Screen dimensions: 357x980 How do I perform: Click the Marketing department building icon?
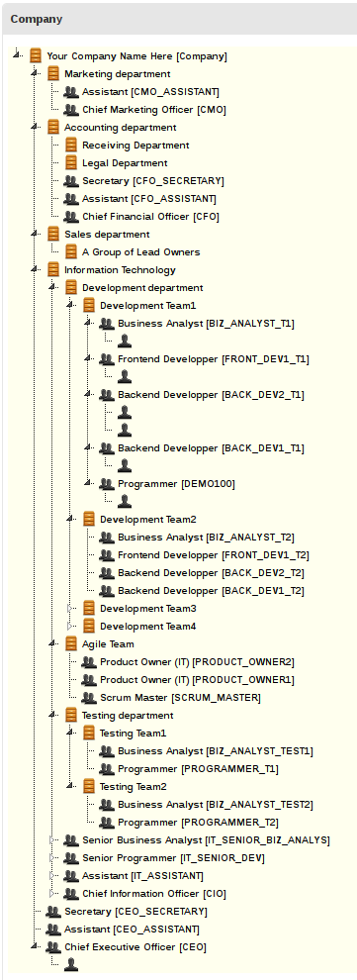point(53,74)
